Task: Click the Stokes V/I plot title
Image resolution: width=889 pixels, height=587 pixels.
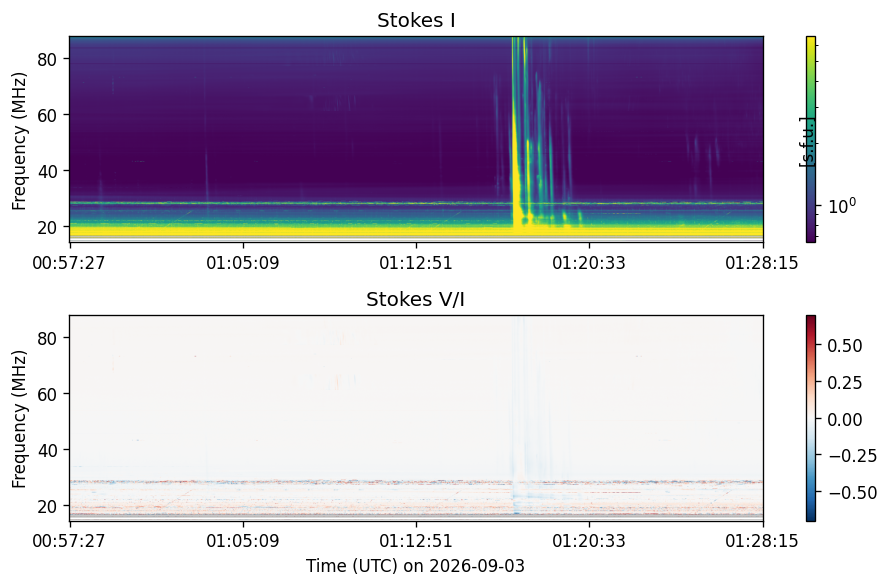Action: click(x=415, y=299)
